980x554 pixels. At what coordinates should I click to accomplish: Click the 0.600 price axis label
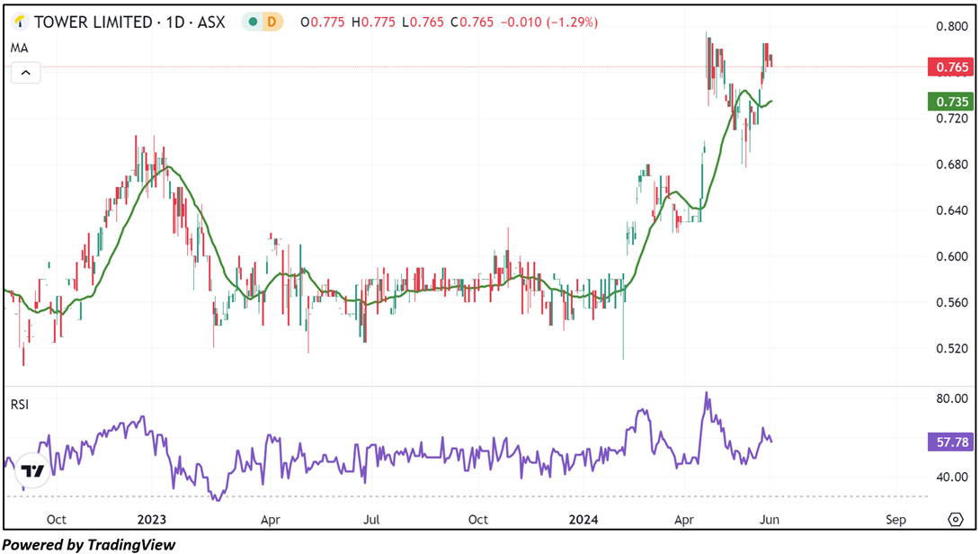coord(952,256)
